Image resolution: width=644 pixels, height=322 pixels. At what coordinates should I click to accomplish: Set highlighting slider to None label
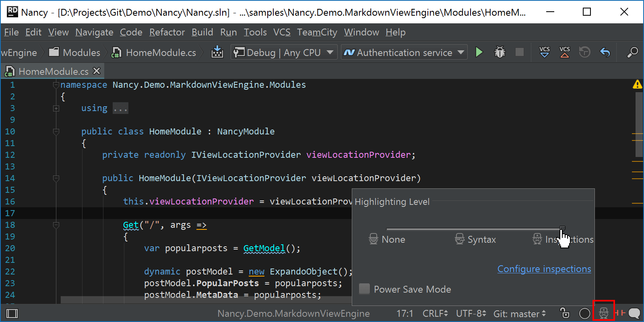pyautogui.click(x=393, y=239)
